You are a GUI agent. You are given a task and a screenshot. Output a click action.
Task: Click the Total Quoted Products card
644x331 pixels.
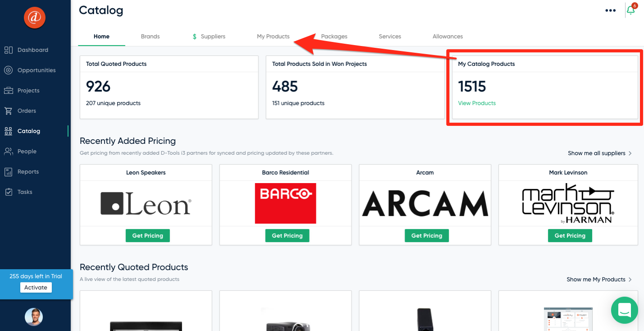(x=169, y=87)
